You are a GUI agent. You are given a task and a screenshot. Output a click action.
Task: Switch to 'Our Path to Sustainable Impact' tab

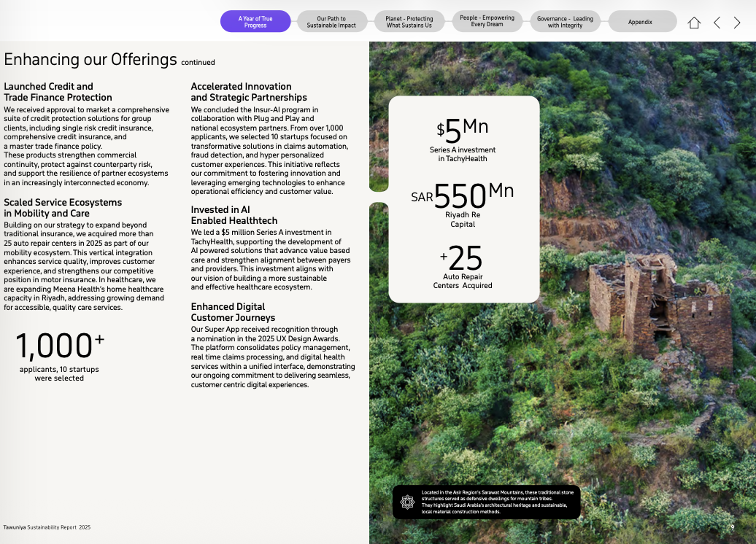[331, 22]
